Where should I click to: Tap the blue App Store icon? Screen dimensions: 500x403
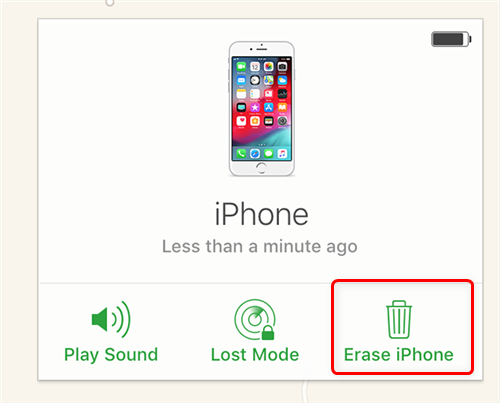pos(269,107)
